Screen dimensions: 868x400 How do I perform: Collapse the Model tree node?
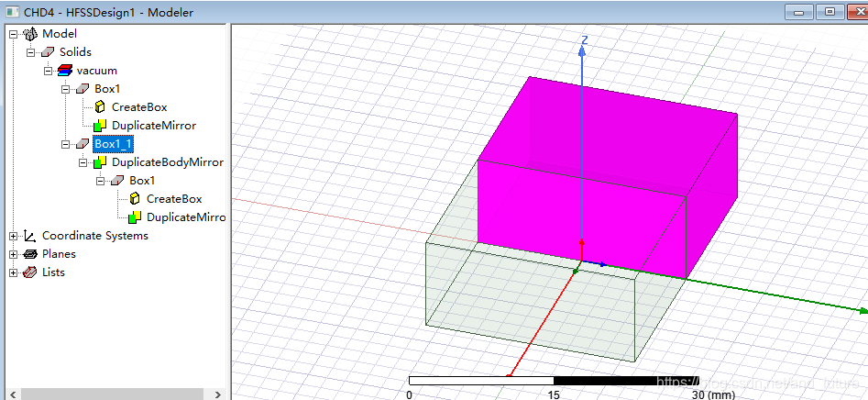pyautogui.click(x=14, y=34)
